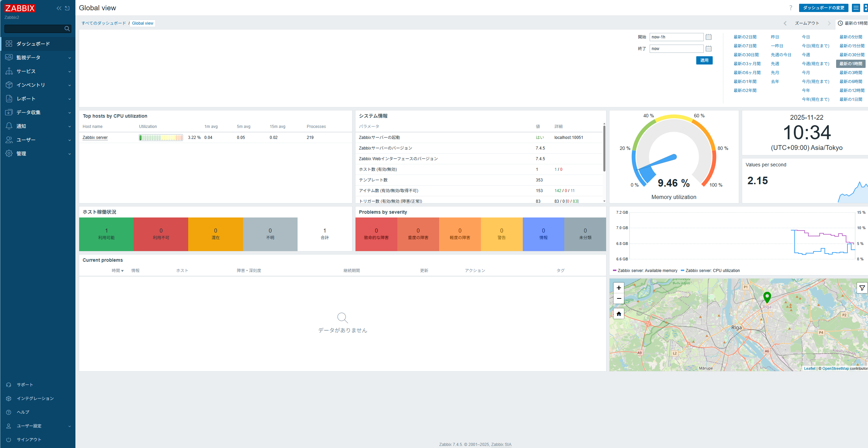The width and height of the screenshot is (868, 448).
Task: Collapse the sidebar with double-chevron icon
Action: point(59,8)
